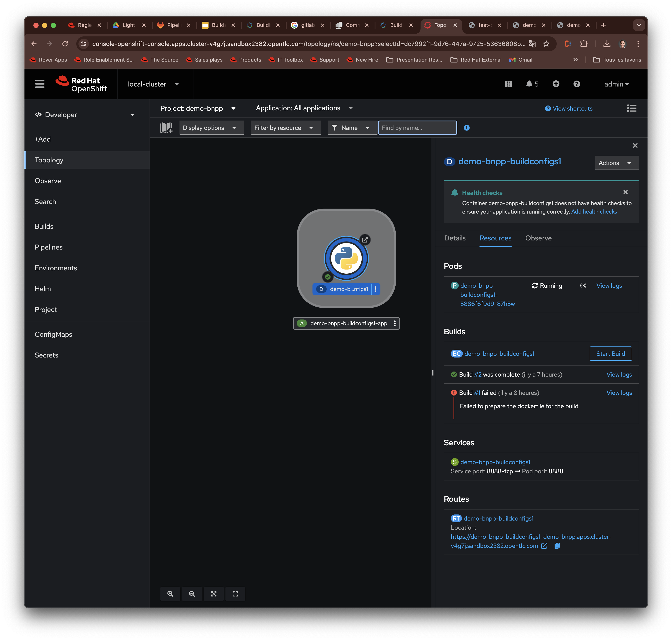The height and width of the screenshot is (640, 672).
Task: Expand the Display options dropdown
Action: (210, 128)
